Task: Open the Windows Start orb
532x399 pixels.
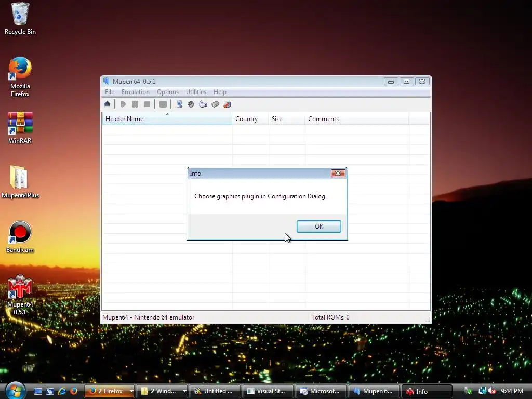Action: [15, 391]
